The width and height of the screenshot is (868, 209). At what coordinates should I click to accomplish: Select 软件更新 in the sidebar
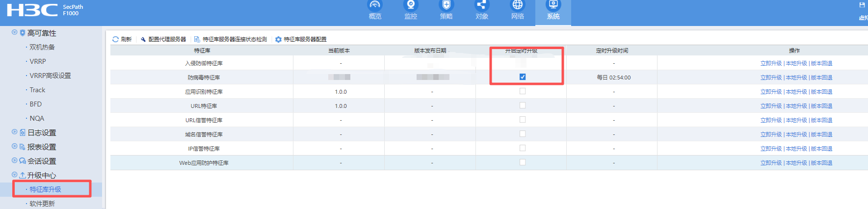tap(42, 204)
